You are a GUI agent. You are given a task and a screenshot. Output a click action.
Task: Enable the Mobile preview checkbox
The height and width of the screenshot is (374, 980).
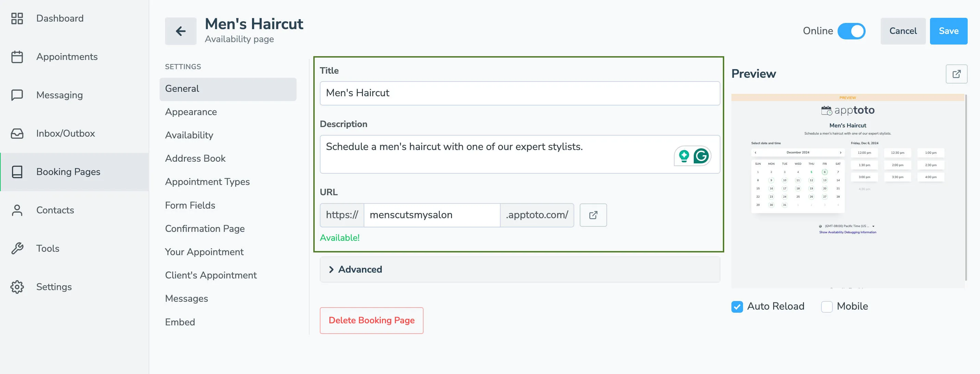coord(826,307)
